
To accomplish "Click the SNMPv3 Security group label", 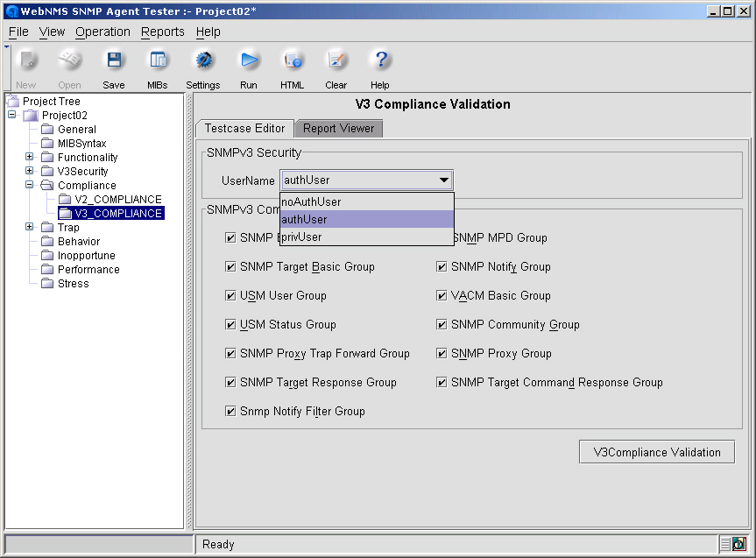I will coord(254,152).
